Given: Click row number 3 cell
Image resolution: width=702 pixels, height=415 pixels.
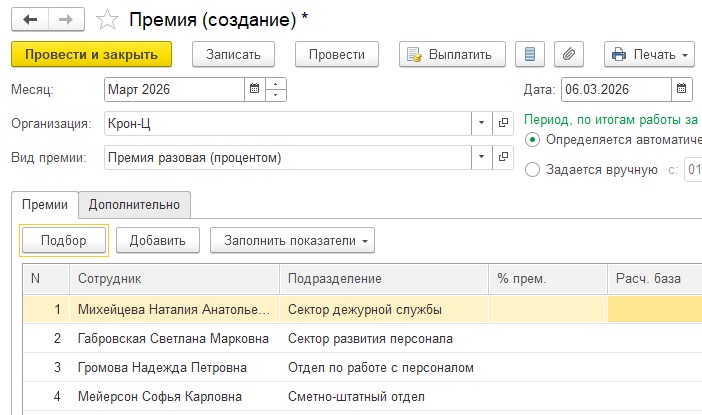Looking at the screenshot, I should (46, 368).
